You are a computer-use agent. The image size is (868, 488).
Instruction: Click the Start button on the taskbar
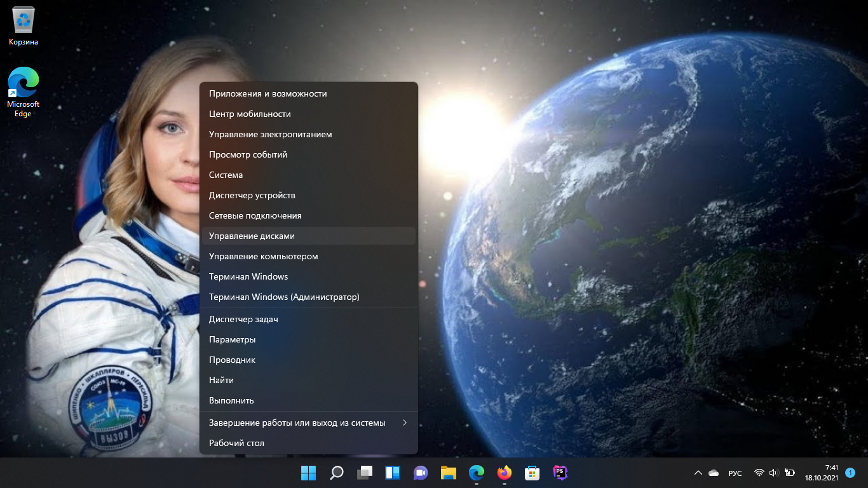point(308,473)
